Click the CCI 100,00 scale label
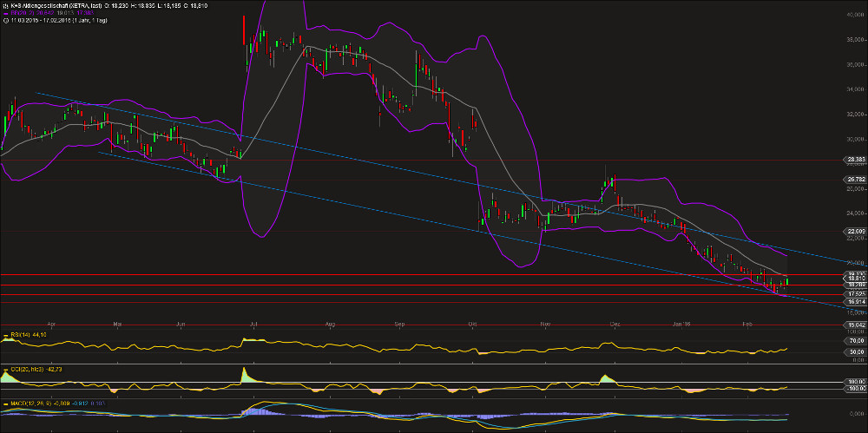 [856, 382]
